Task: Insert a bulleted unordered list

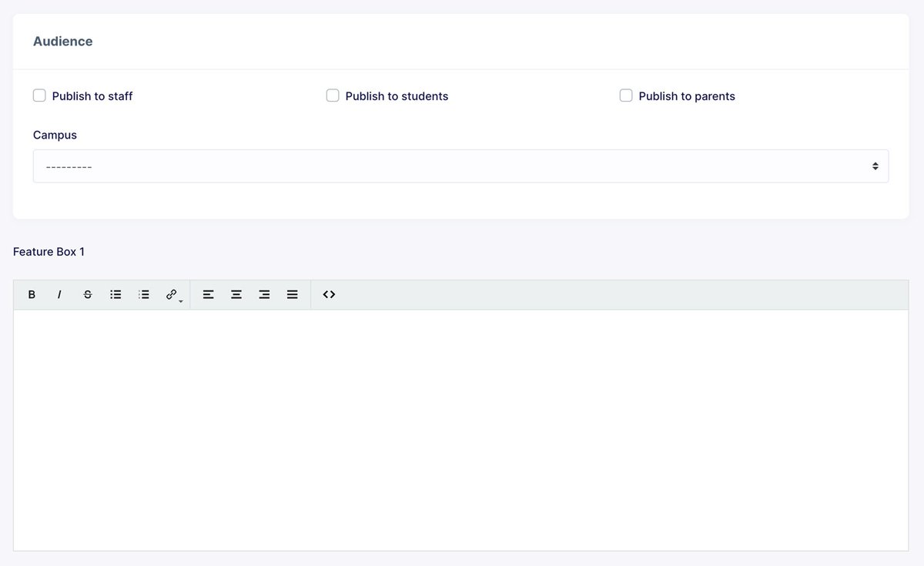Action: pos(115,295)
